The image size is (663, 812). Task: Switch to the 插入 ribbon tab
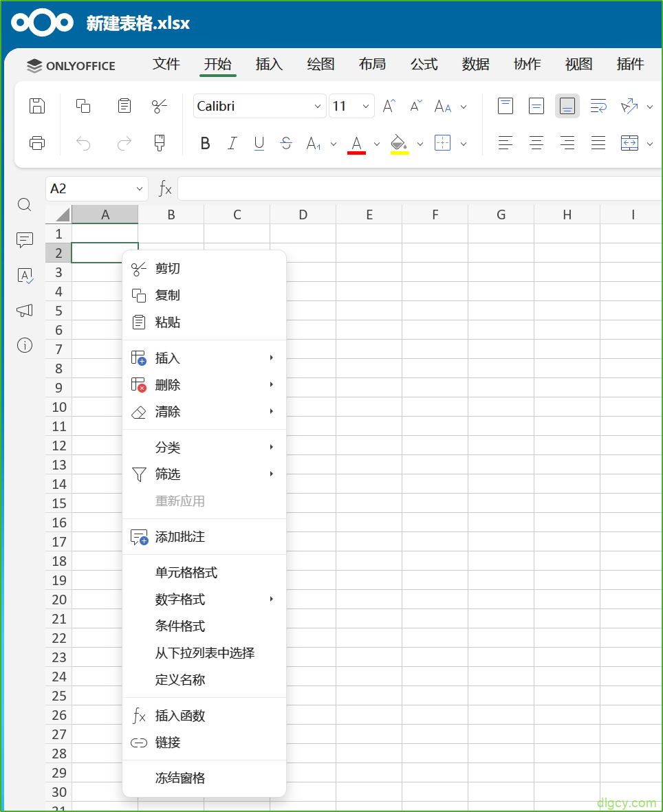pos(270,64)
